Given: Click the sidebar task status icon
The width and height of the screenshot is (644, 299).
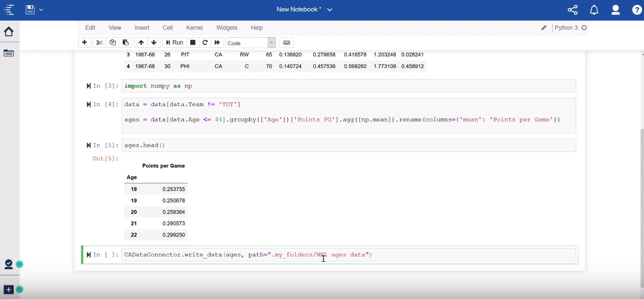Looking at the screenshot, I should (x=9, y=264).
